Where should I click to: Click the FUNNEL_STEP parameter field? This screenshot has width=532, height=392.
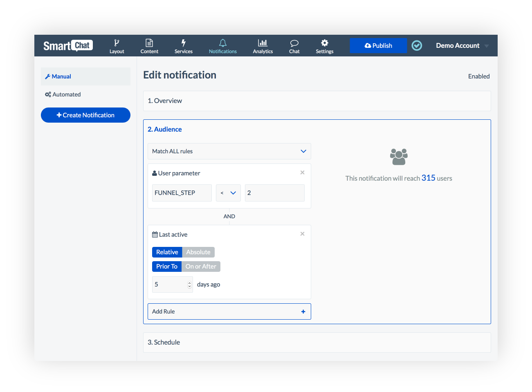[182, 193]
